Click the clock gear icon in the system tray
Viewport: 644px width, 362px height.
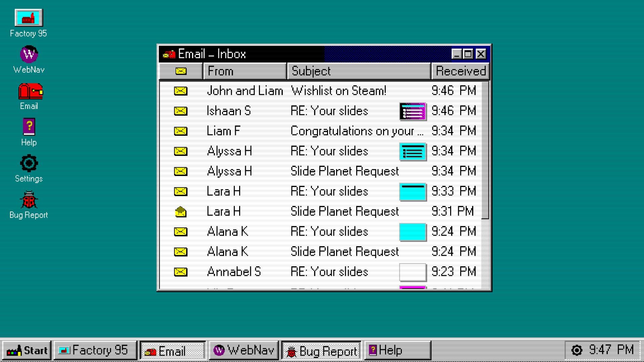point(576,350)
